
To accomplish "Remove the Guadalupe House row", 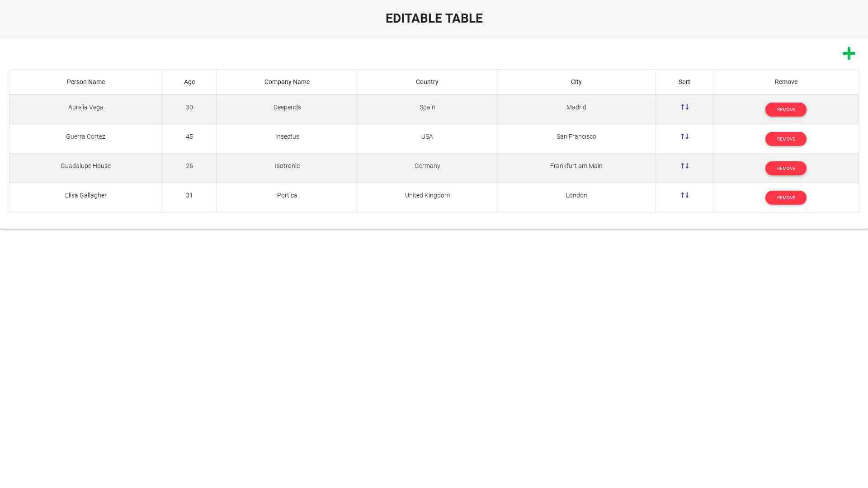I will coord(785,169).
